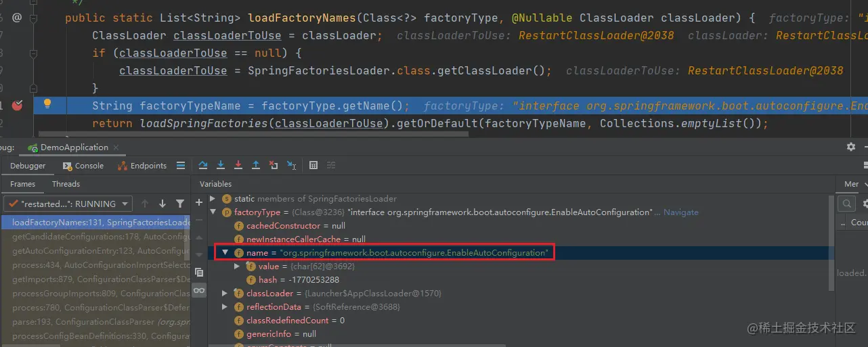The height and width of the screenshot is (347, 868).
Task: Switch to the Console tab
Action: point(83,166)
